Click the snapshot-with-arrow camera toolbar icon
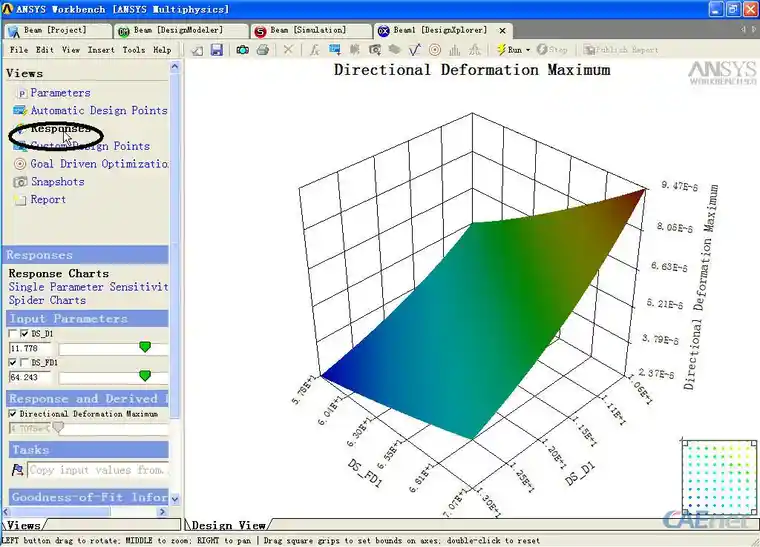This screenshot has width=760, height=547. point(375,49)
